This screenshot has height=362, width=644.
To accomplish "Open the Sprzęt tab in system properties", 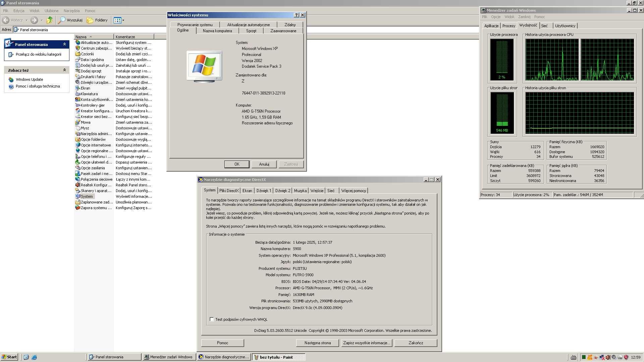I will point(251,31).
